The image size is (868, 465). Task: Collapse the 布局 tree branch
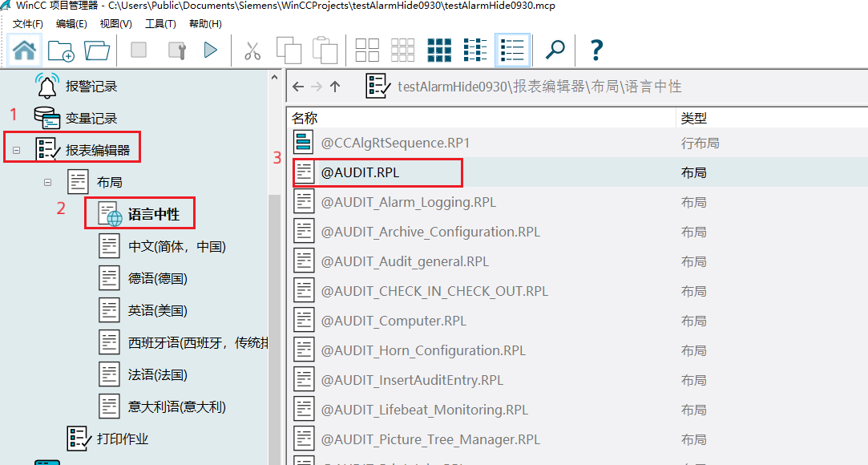tap(50, 181)
